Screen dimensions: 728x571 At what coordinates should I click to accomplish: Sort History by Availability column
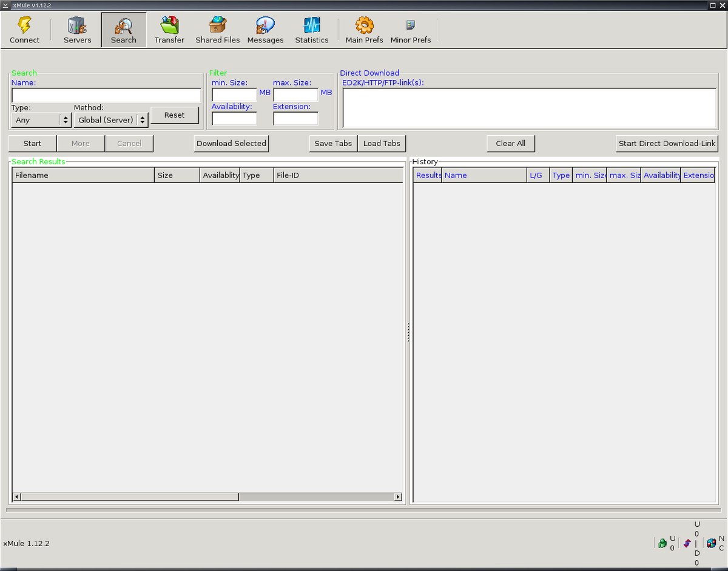click(x=661, y=175)
